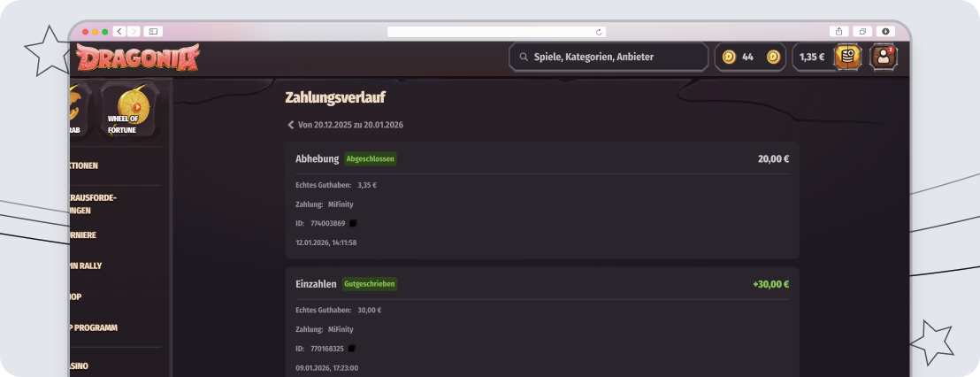Toggle the Safari sidebar button
This screenshot has height=377, width=980.
(x=153, y=31)
